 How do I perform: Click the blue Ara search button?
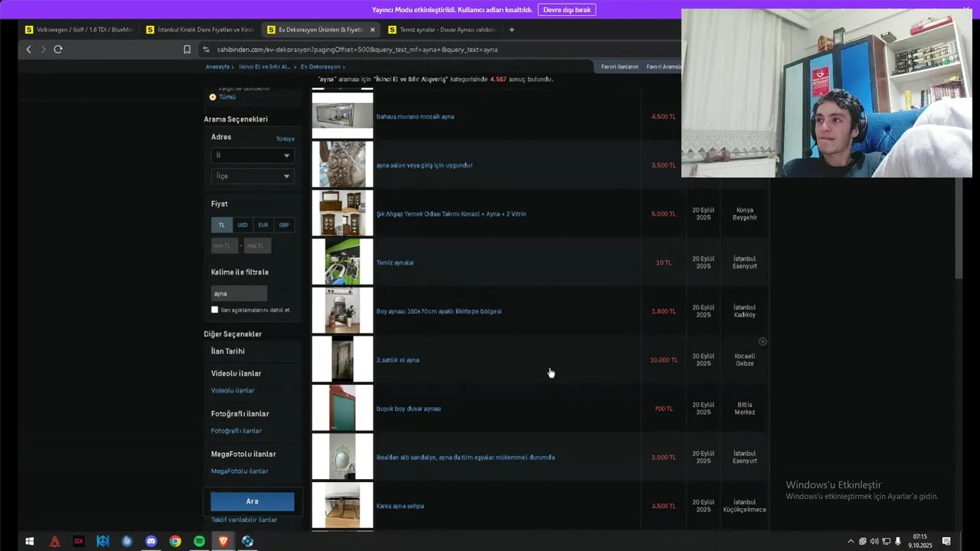(253, 501)
